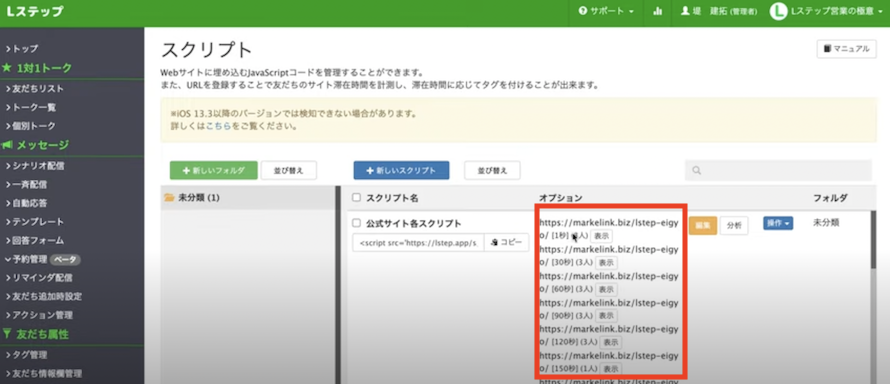The height and width of the screenshot is (384, 890).
Task: Click the 友だち属性 section header
Action: (x=36, y=334)
